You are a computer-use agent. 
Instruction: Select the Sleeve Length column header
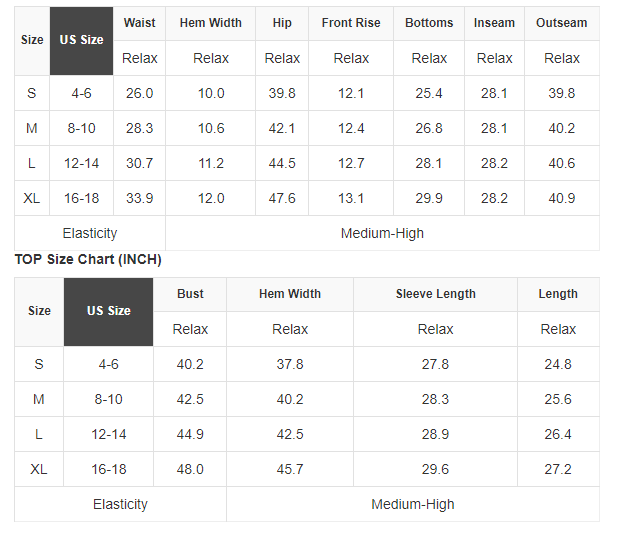pyautogui.click(x=435, y=294)
